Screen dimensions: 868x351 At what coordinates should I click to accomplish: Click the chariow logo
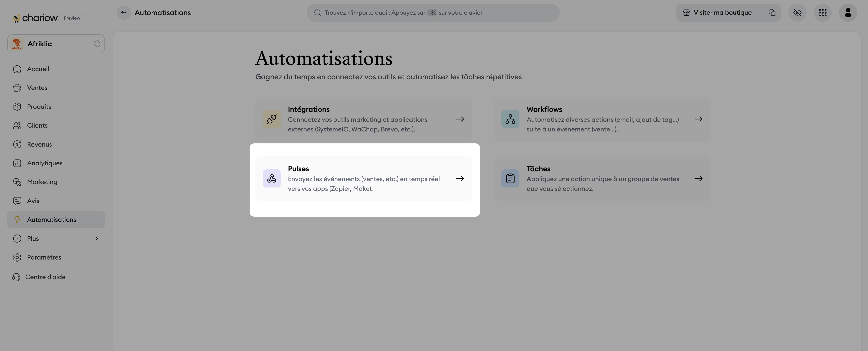click(x=35, y=18)
